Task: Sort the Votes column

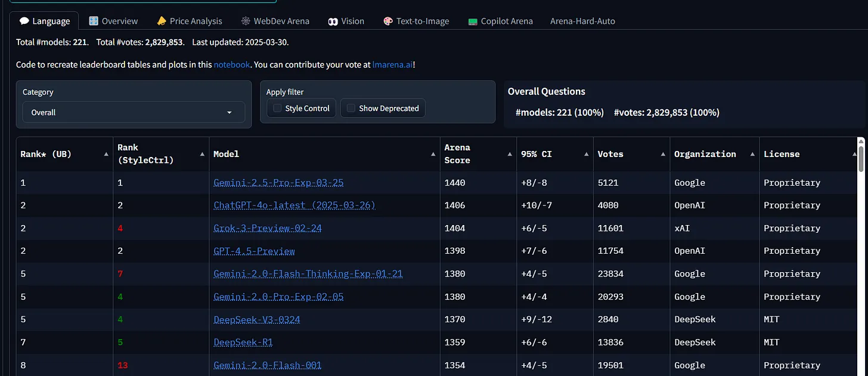Action: coord(663,154)
